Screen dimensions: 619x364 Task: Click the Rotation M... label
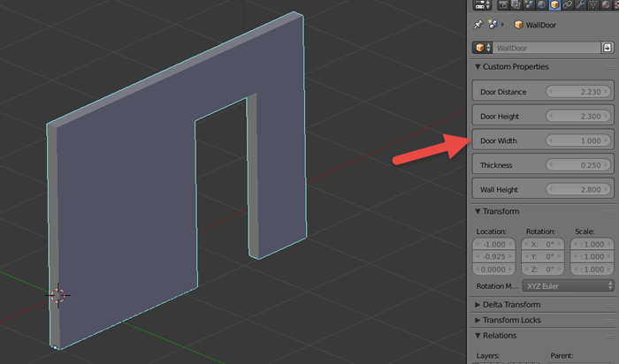497,286
